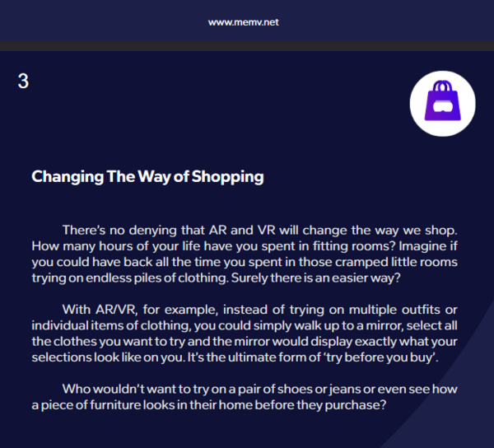The image size is (494, 448).
Task: Click the page number 3
Action: (x=23, y=82)
